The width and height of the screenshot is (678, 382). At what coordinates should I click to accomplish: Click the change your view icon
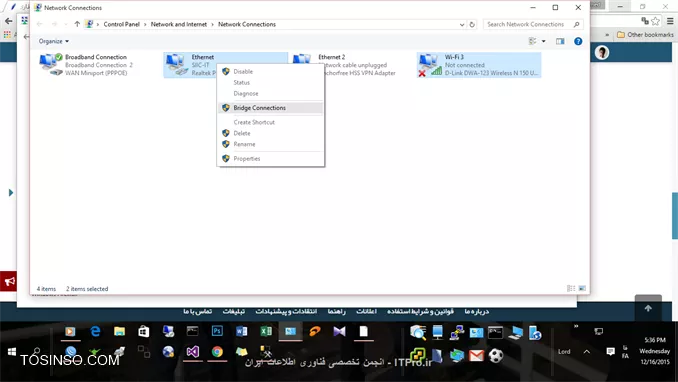pyautogui.click(x=533, y=41)
